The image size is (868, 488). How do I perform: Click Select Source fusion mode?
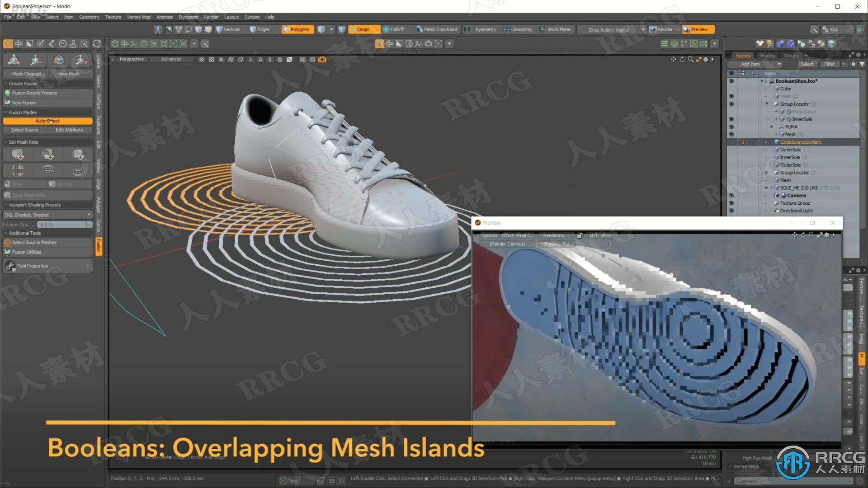pyautogui.click(x=25, y=130)
